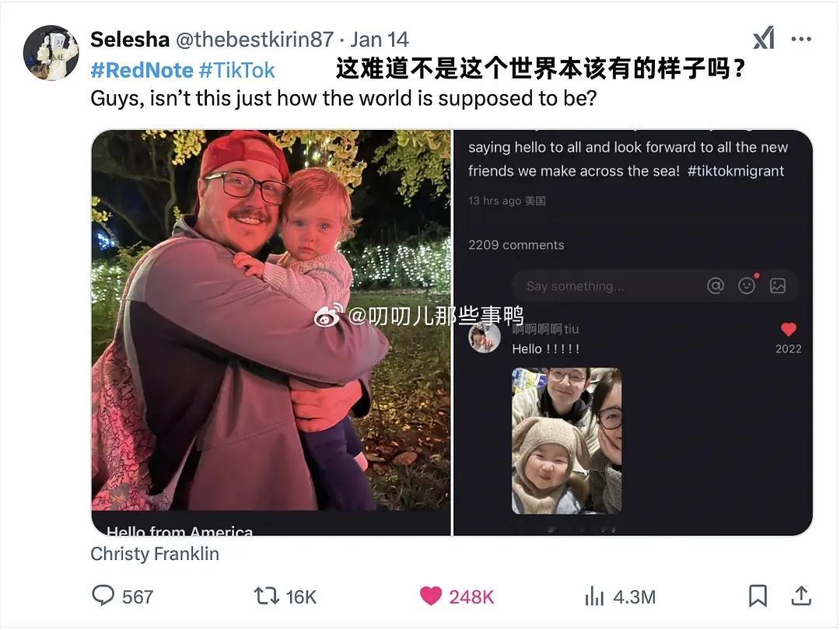Open the man and baby photo
Screen dimensions: 840x630
(x=271, y=333)
